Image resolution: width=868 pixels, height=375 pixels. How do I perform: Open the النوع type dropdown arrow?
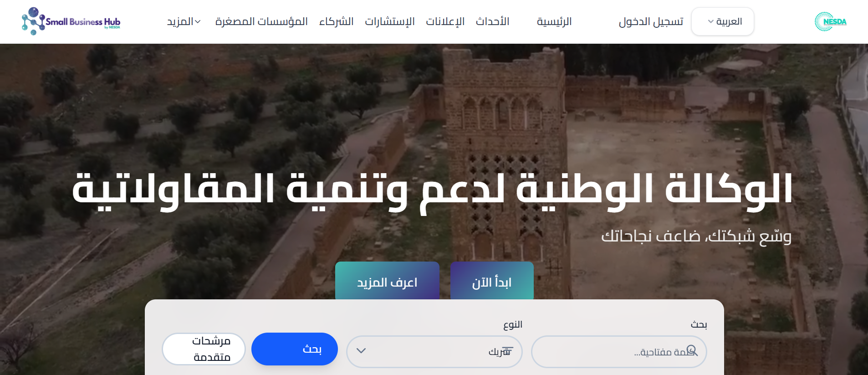coord(361,350)
